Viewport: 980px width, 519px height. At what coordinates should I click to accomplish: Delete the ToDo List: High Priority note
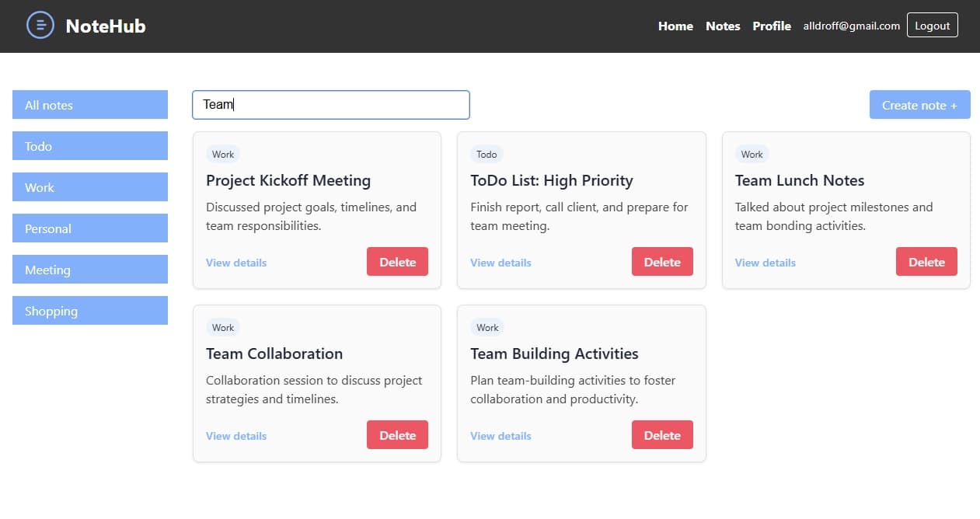point(662,262)
